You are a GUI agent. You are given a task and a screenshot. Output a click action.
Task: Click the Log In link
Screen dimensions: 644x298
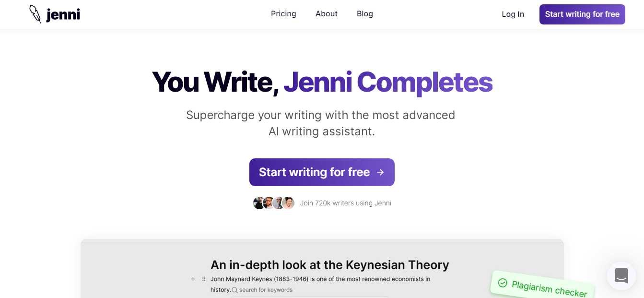(513, 14)
